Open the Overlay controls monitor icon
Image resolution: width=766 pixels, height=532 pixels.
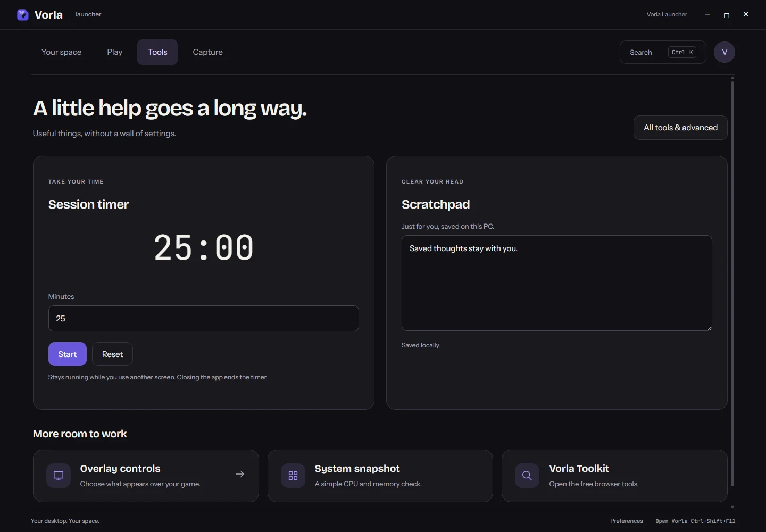tap(59, 476)
